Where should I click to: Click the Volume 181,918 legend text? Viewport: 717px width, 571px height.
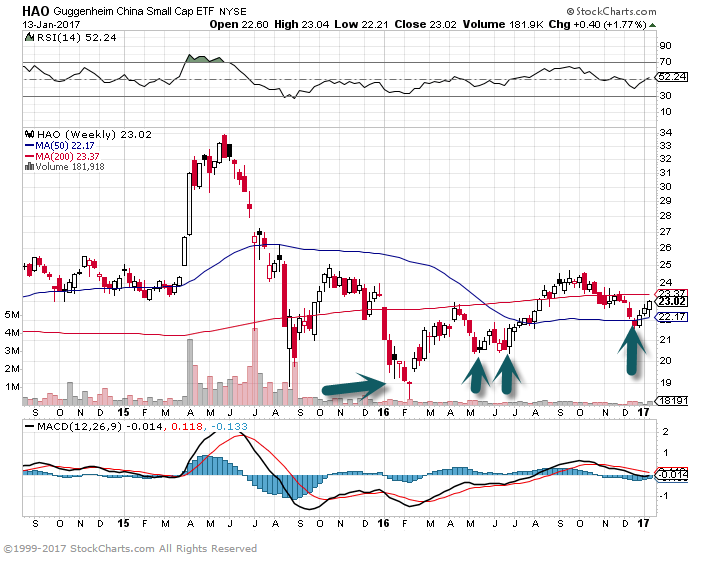70,166
